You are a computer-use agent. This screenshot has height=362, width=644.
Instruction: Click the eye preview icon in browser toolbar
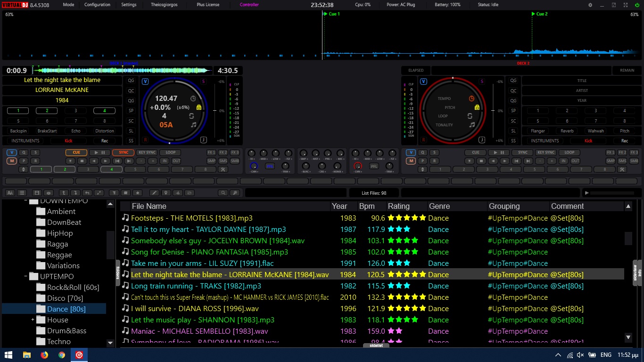tap(48, 193)
